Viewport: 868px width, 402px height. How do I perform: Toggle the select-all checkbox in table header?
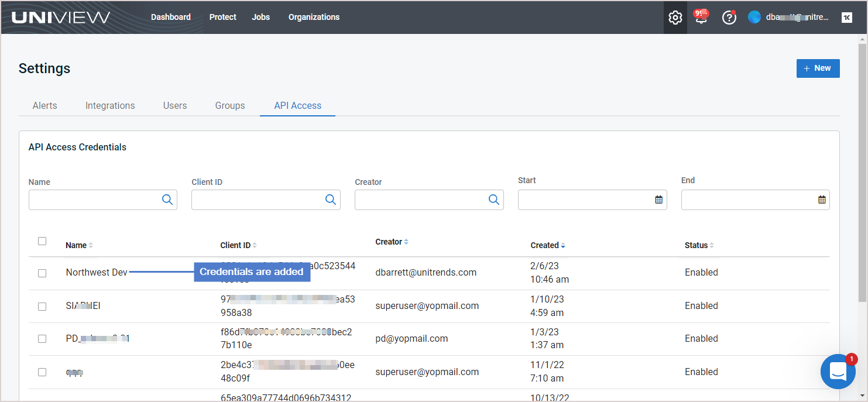click(42, 240)
